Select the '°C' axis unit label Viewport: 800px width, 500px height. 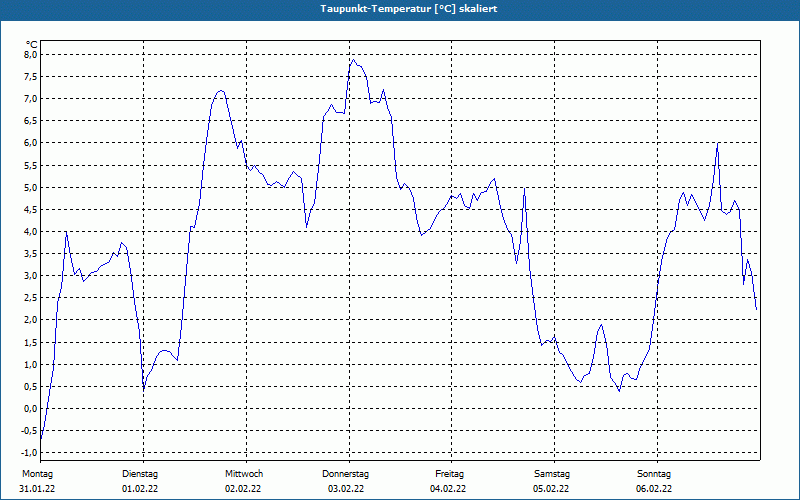click(32, 44)
